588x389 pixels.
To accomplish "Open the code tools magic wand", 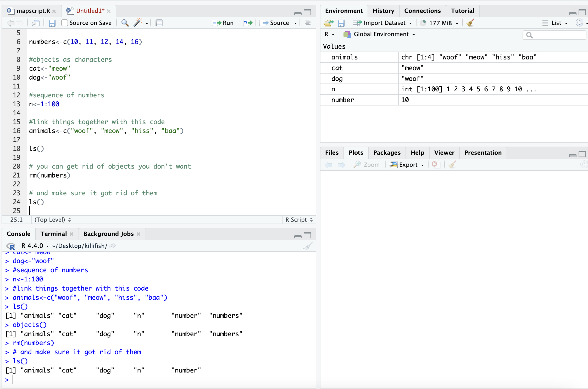I will coord(138,23).
